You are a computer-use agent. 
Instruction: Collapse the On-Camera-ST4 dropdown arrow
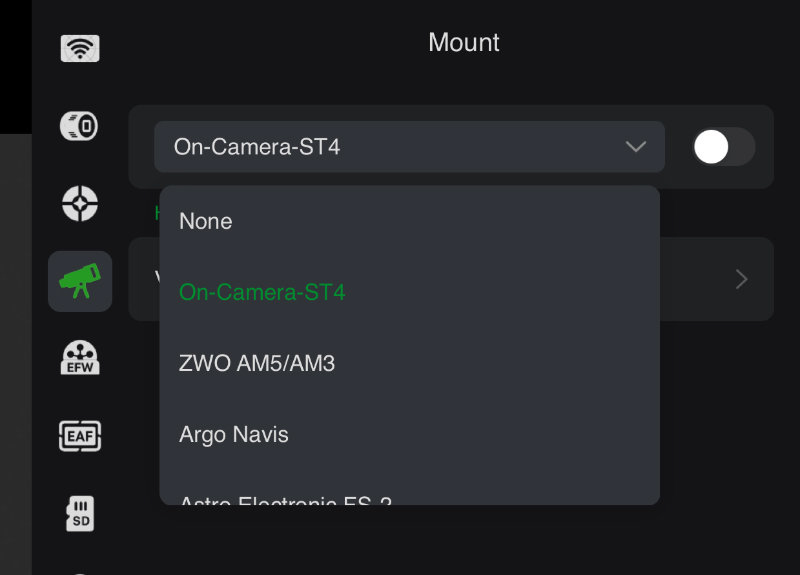click(636, 147)
